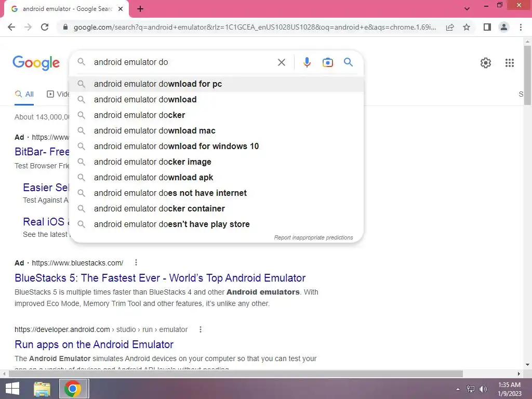The height and width of the screenshot is (399, 532).
Task: Click Report inappropriate predictions link
Action: [313, 237]
